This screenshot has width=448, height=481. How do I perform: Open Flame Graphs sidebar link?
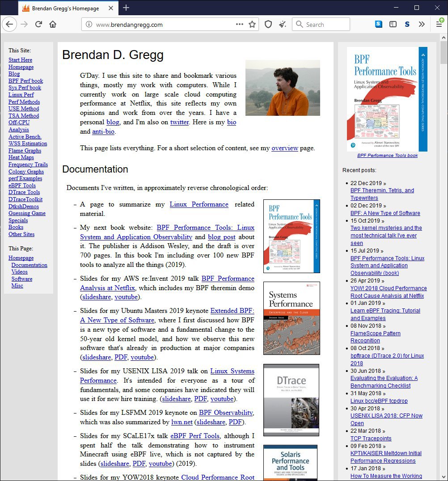pyautogui.click(x=25, y=151)
